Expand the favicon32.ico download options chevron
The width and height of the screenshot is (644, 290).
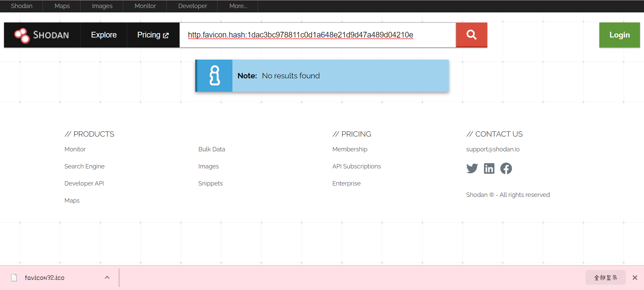[x=107, y=277]
